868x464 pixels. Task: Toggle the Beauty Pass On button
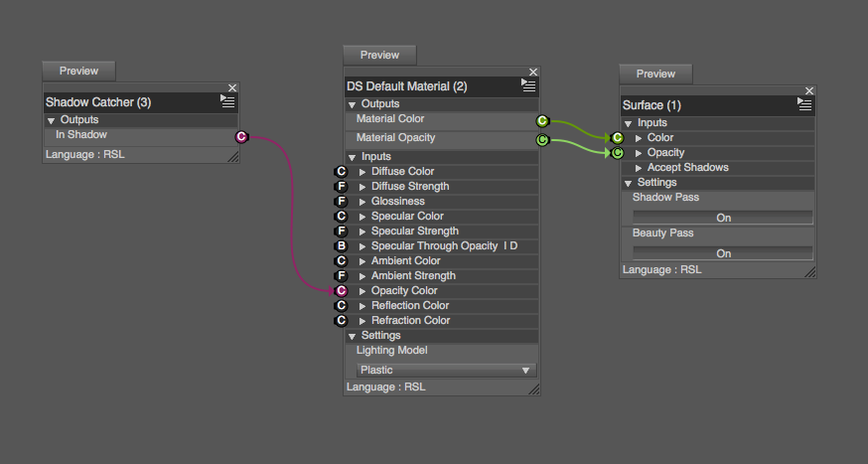[x=723, y=253]
